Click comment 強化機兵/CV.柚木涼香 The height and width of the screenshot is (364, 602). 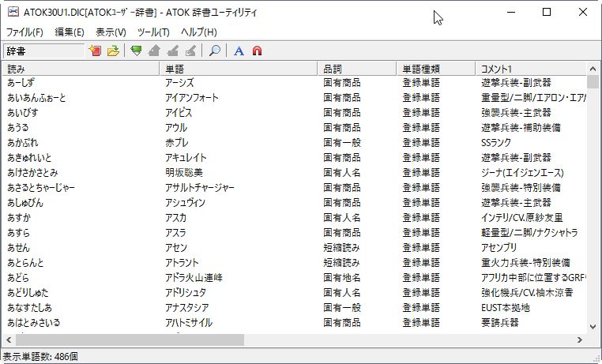tap(527, 292)
